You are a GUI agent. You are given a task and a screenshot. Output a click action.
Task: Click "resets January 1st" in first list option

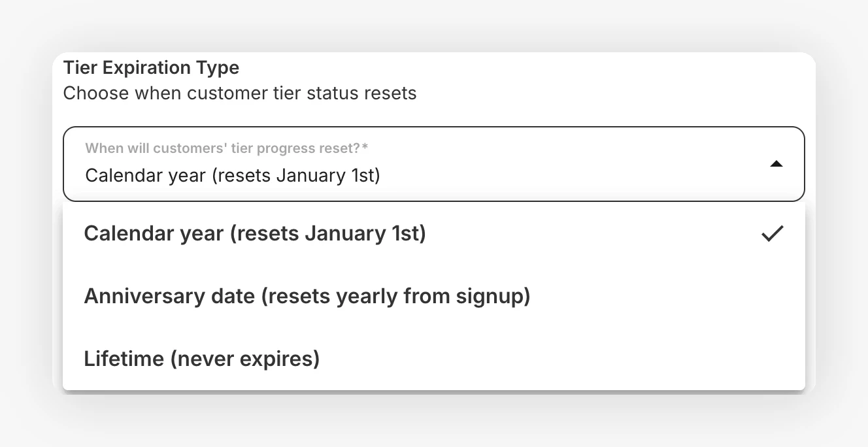click(327, 233)
